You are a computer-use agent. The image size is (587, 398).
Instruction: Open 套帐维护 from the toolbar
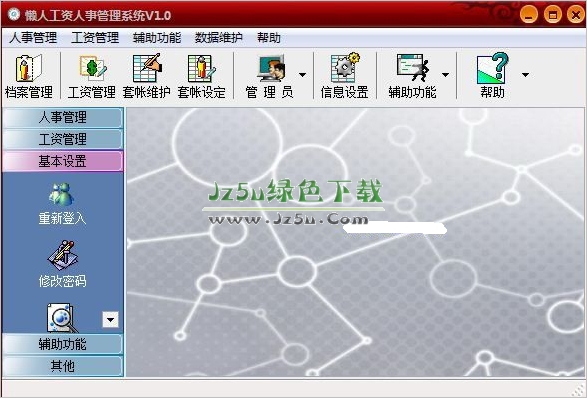pyautogui.click(x=146, y=76)
